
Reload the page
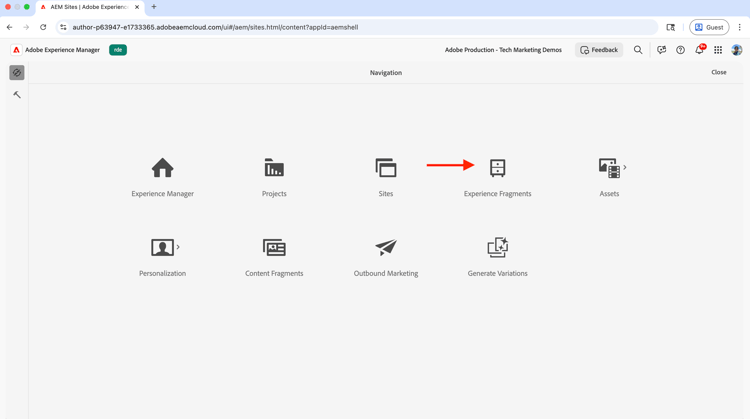[43, 27]
